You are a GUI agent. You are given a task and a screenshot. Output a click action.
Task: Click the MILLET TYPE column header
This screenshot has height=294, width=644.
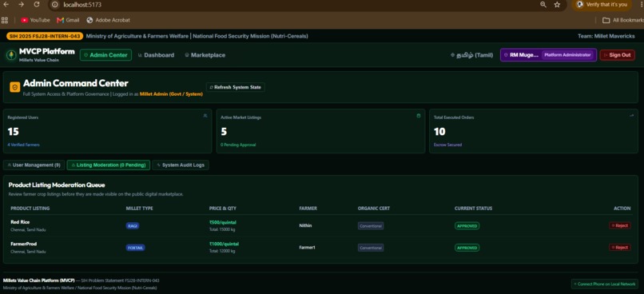[x=139, y=209]
